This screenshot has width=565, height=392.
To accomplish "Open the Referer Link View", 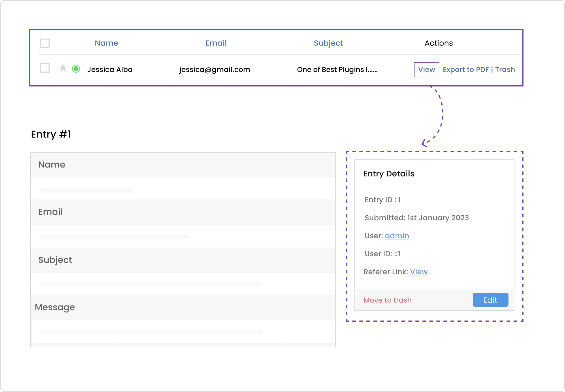I will pos(419,272).
